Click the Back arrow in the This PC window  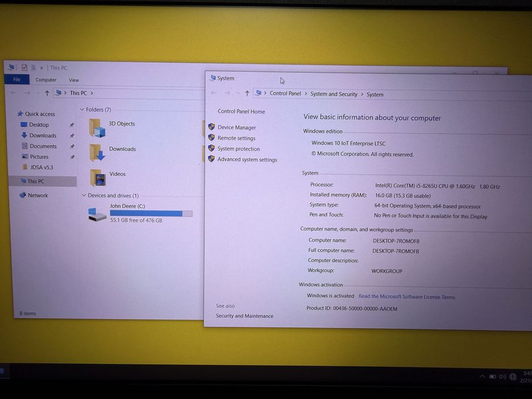[x=14, y=92]
